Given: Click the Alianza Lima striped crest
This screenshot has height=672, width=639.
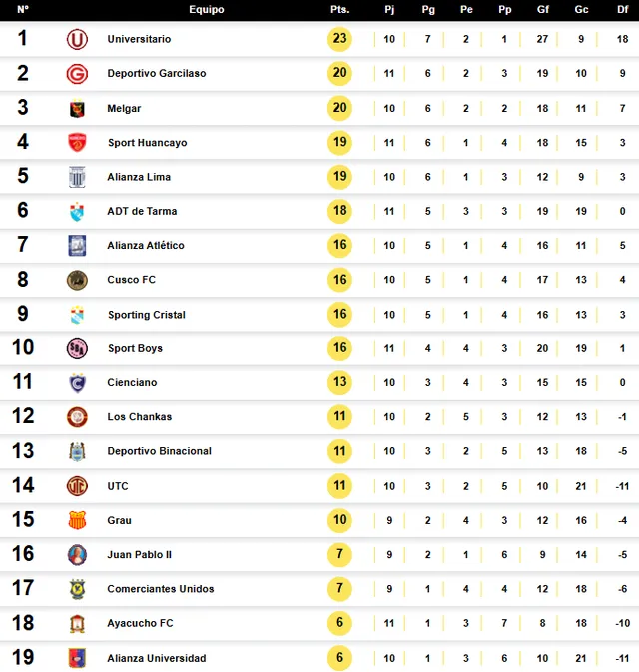Looking at the screenshot, I should coord(77,177).
